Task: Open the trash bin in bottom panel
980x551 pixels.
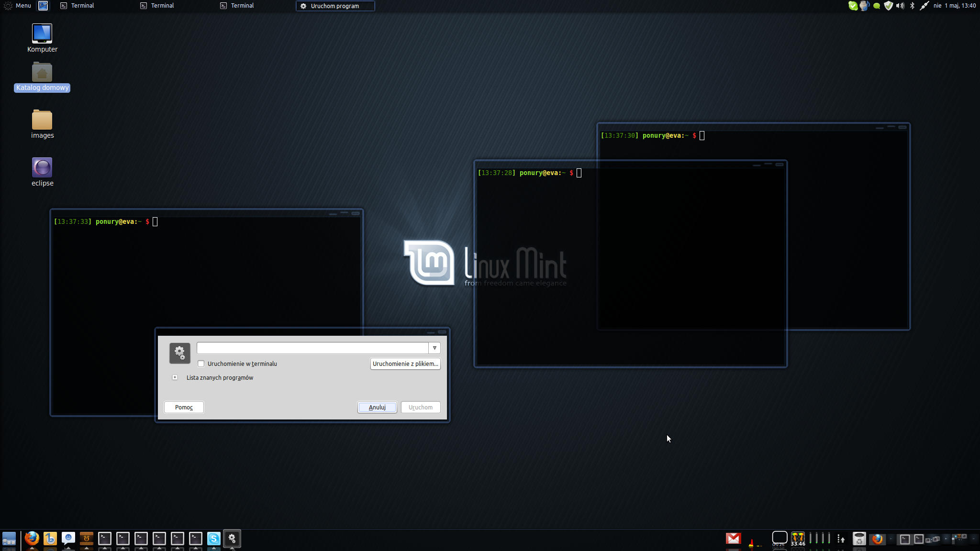Action: (x=859, y=539)
